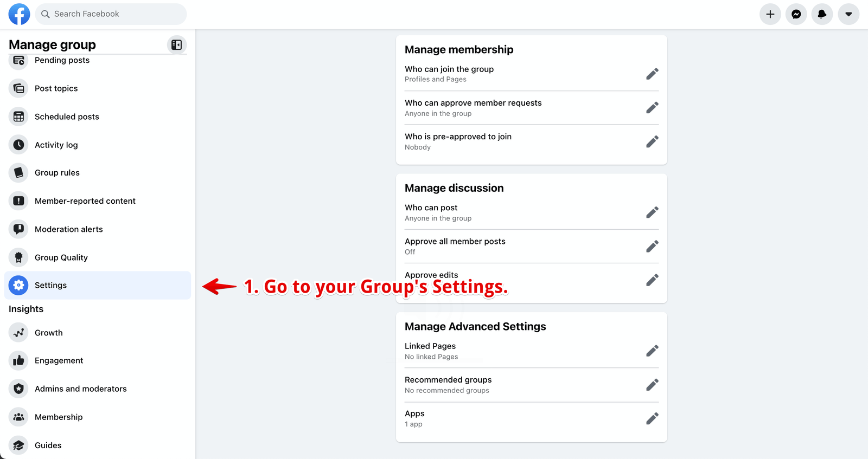Click in the Search Facebook field
Viewport: 868px width, 459px height.
[111, 14]
